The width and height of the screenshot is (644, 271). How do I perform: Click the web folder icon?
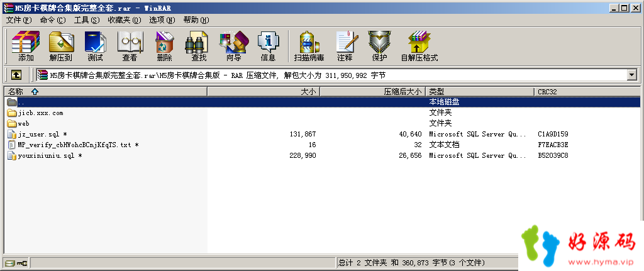tap(11, 124)
